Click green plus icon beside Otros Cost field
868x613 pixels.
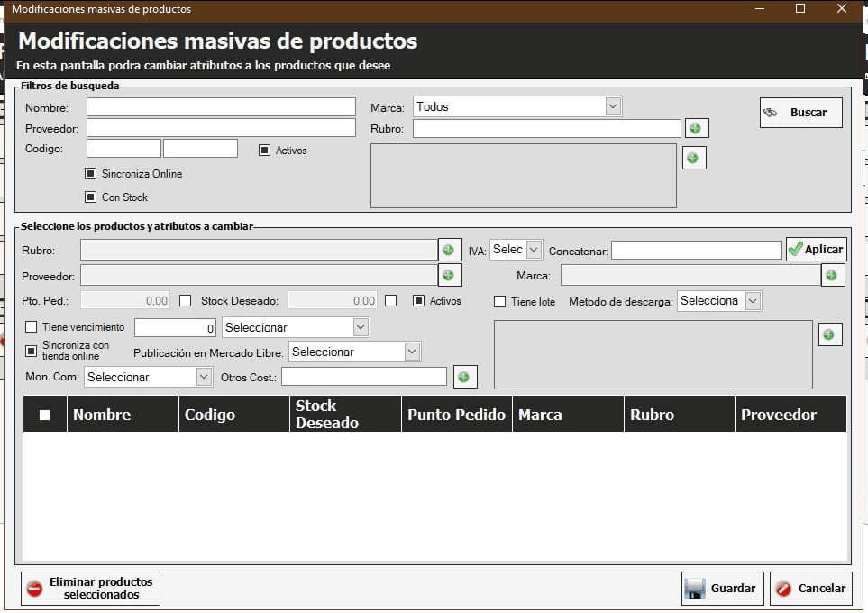[x=464, y=377]
